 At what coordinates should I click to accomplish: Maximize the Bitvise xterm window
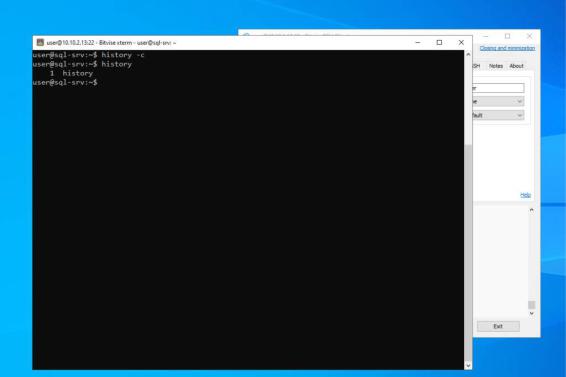439,43
